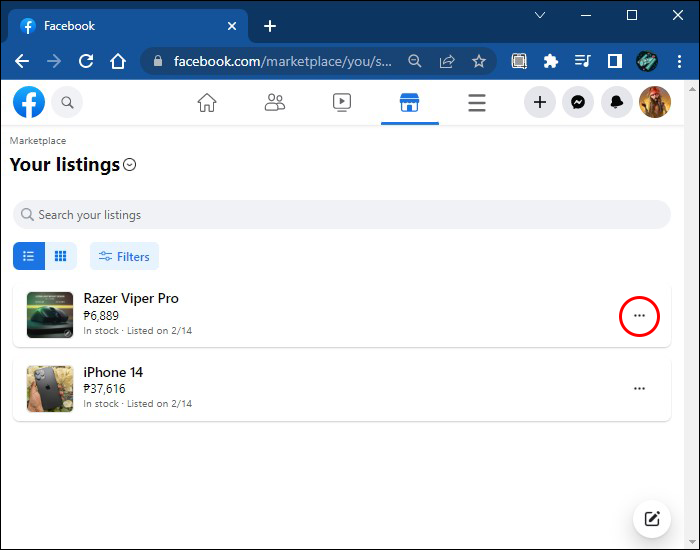
Task: Open the Watch video tab
Action: 342,103
